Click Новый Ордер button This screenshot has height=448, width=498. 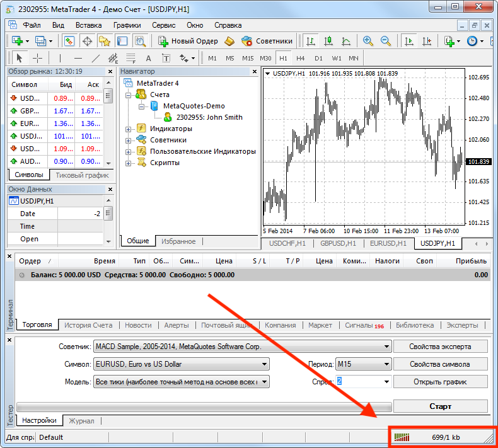point(188,41)
